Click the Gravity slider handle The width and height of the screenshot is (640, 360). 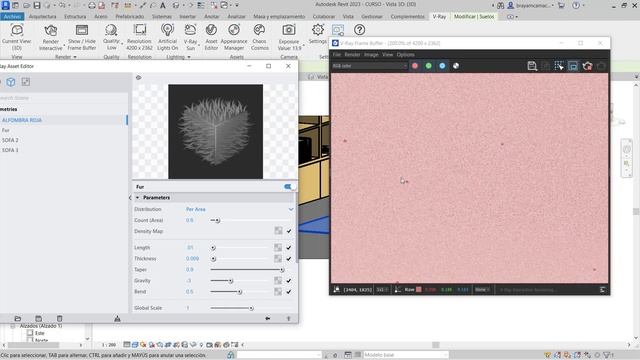pyautogui.click(x=231, y=281)
